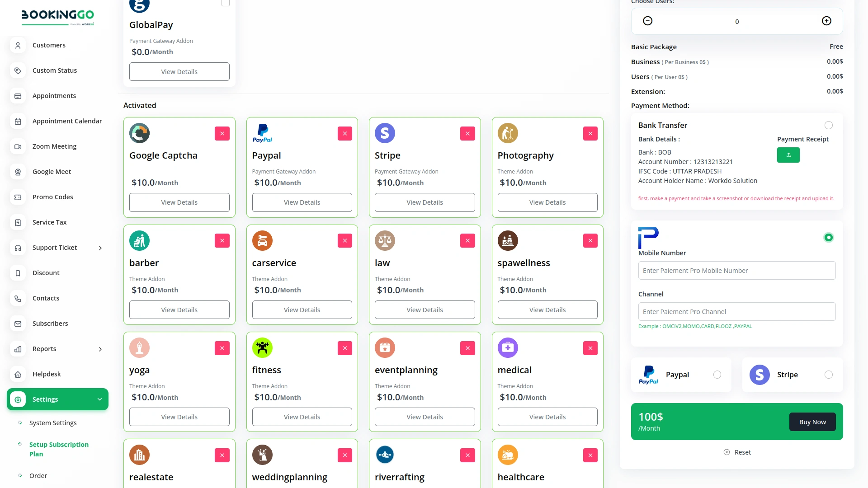Click the Promo Codes ticket icon
The width and height of the screenshot is (868, 488).
(18, 197)
